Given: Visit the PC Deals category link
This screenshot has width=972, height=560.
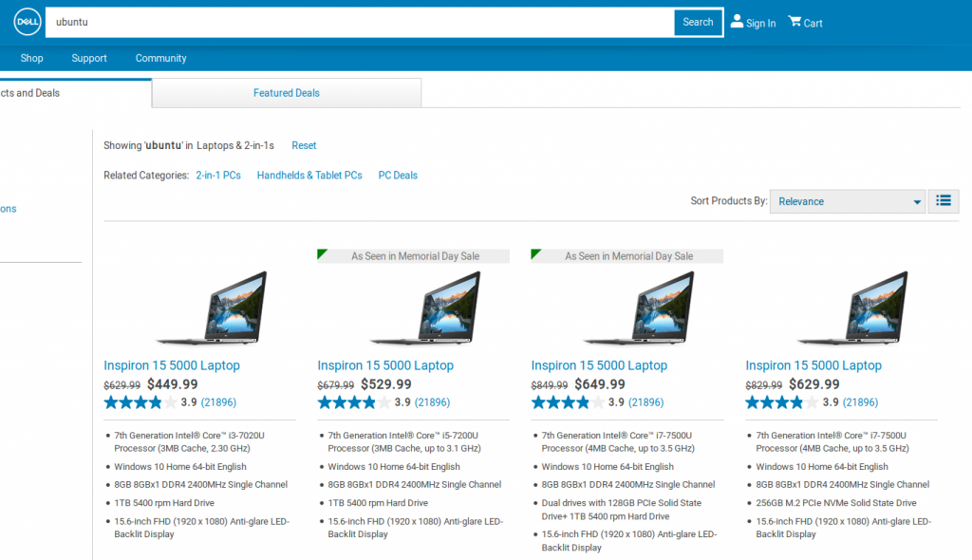Looking at the screenshot, I should [398, 176].
